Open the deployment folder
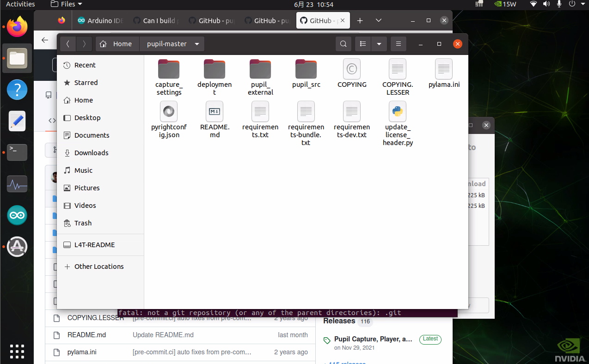Image resolution: width=589 pixels, height=364 pixels. [215, 78]
